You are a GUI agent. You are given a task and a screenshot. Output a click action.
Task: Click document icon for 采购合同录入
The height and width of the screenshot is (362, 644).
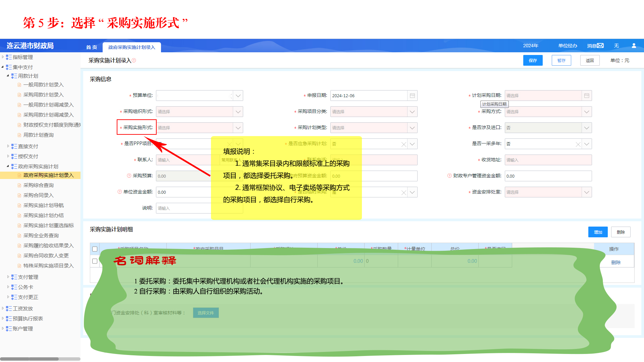tap(19, 195)
